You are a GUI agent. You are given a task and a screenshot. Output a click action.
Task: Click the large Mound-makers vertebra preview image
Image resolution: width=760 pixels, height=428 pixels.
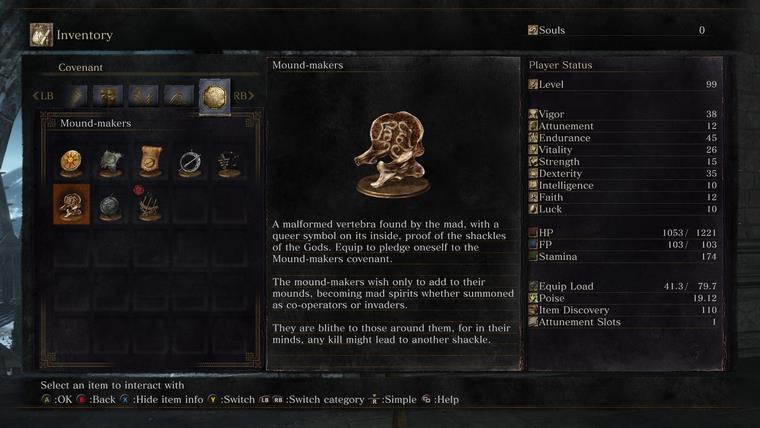pos(393,155)
